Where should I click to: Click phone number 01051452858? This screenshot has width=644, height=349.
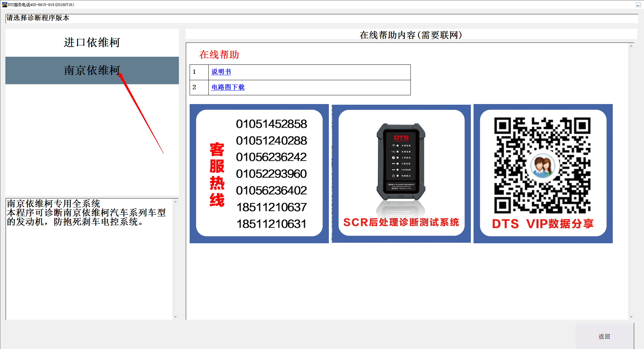[x=271, y=124]
